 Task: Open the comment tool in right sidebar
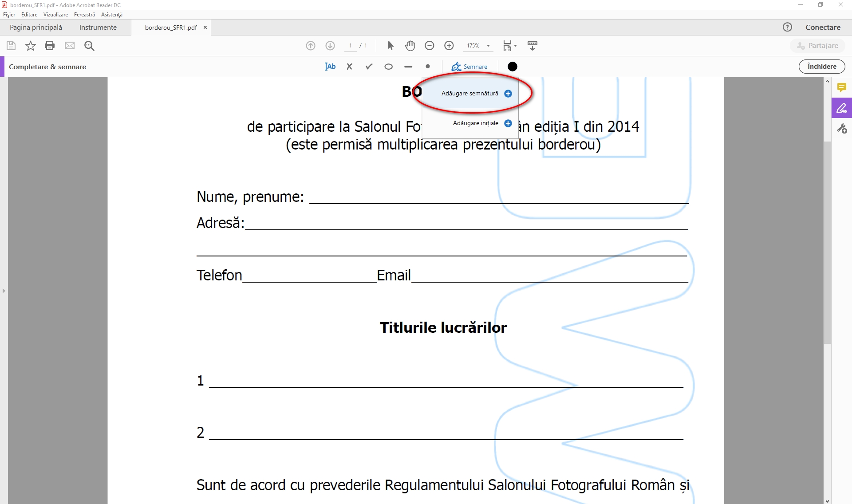click(841, 87)
